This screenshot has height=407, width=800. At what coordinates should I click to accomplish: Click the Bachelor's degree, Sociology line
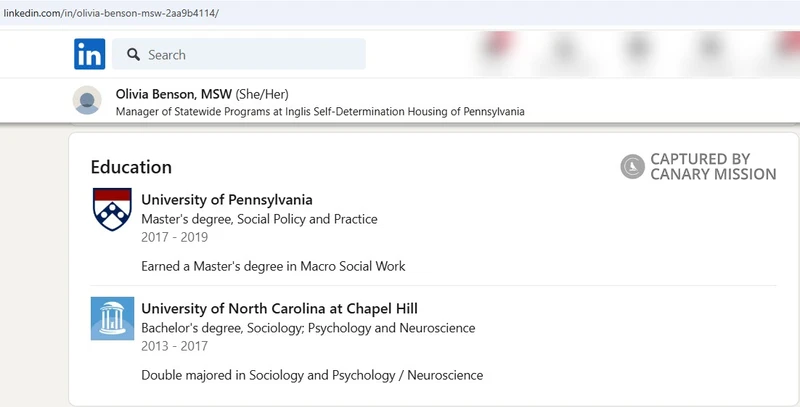(308, 328)
